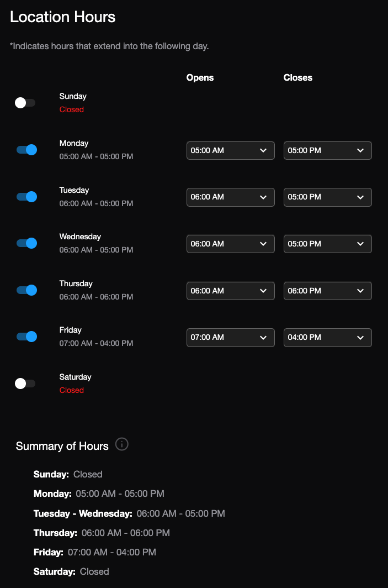Expand Tuesday's Opens time dropdown
Image resolution: width=388 pixels, height=588 pixels.
click(230, 197)
